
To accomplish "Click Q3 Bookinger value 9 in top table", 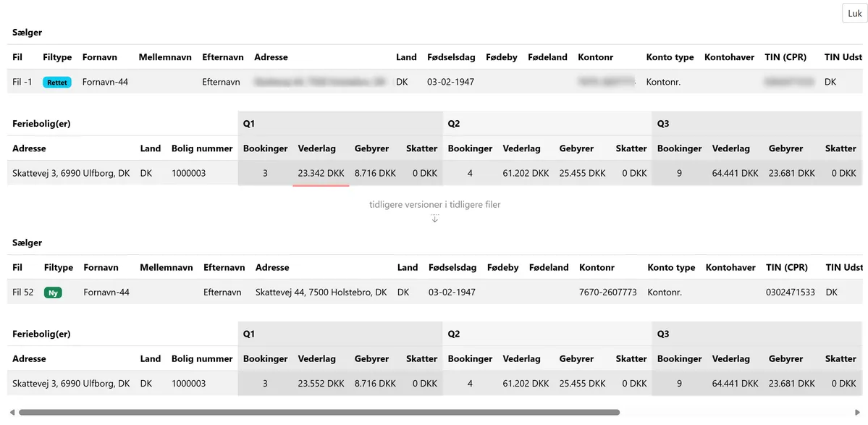I will click(x=679, y=173).
